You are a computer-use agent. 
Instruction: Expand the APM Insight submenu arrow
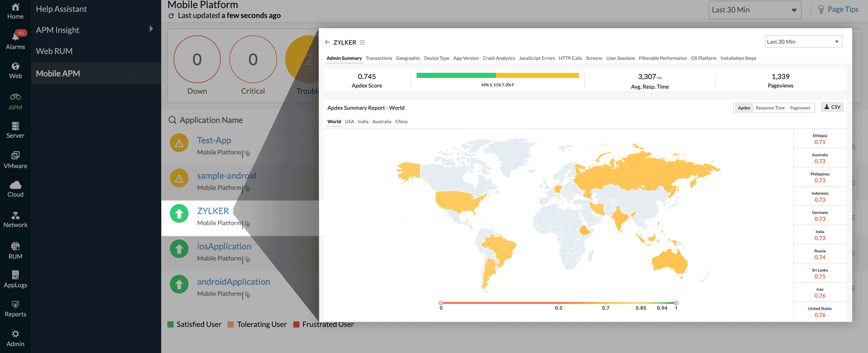coord(151,29)
